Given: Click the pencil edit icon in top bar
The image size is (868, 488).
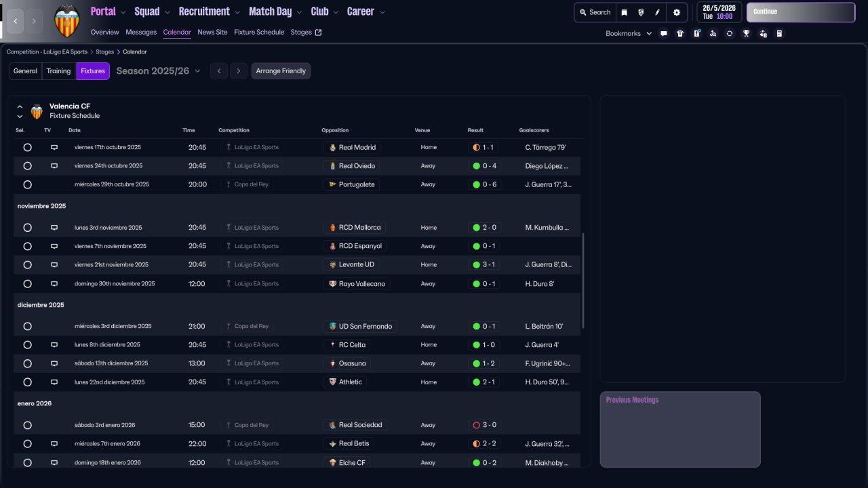Looking at the screenshot, I should pyautogui.click(x=657, y=12).
